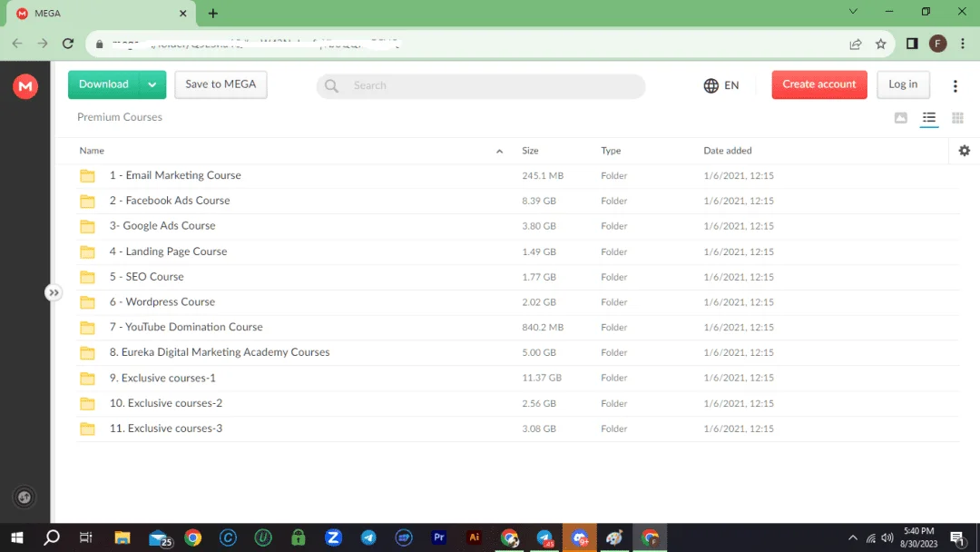Open Chrome three-dot menu
The image size is (980, 552).
point(963,44)
